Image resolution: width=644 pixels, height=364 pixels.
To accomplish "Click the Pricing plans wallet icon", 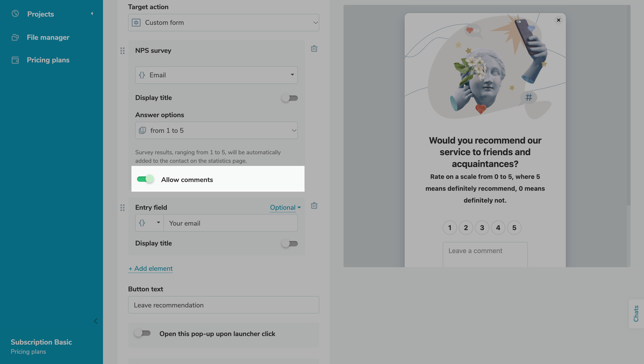I will (15, 60).
